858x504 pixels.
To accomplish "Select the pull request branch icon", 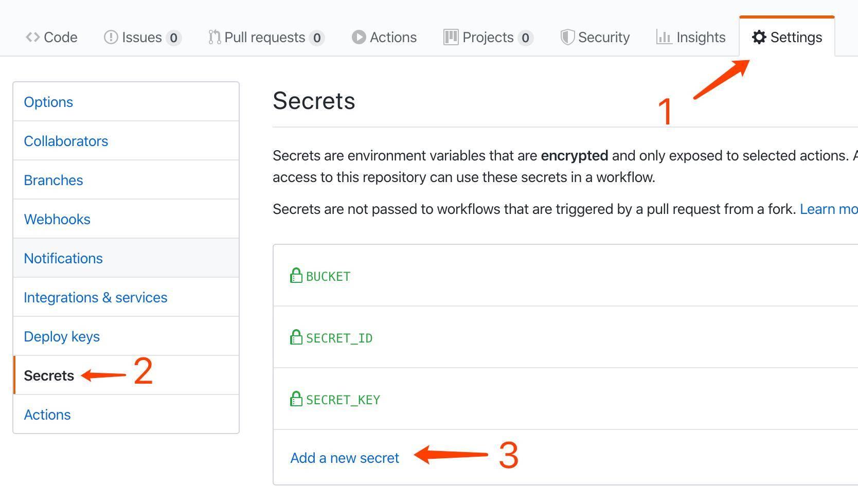I will [x=214, y=37].
